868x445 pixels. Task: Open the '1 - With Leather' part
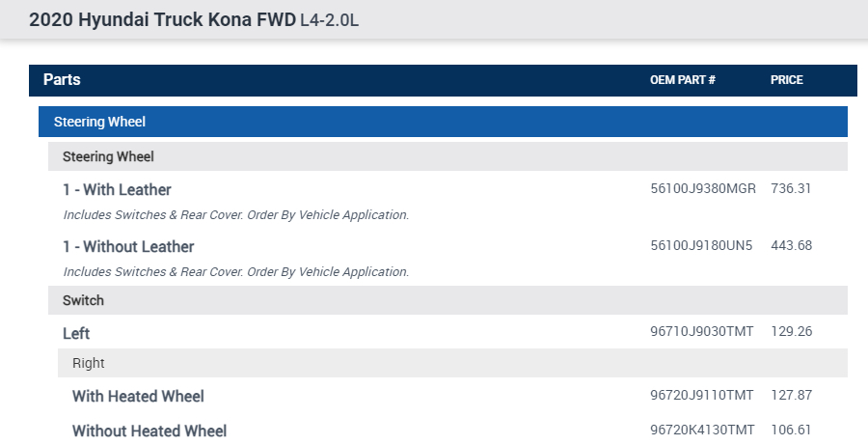(117, 190)
